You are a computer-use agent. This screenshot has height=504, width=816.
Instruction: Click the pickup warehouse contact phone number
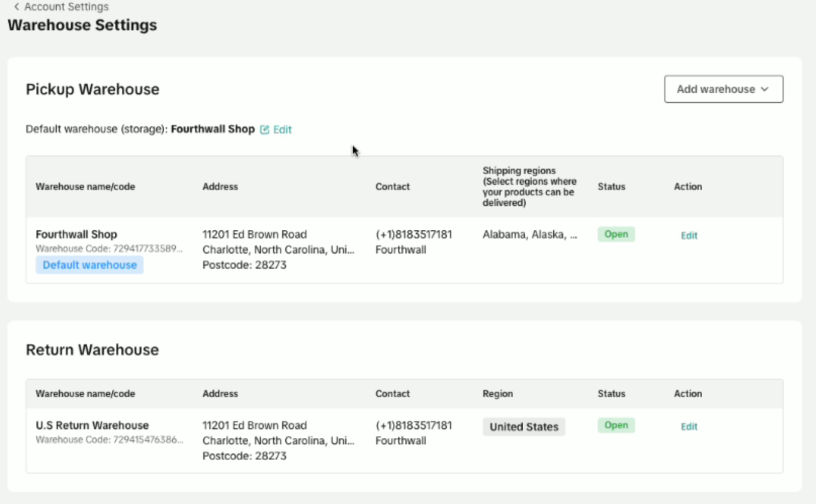(414, 234)
